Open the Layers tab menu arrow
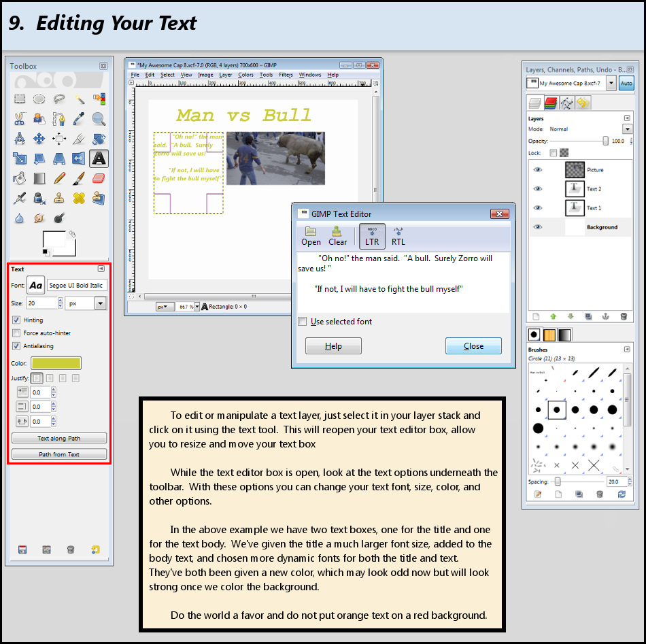This screenshot has height=644, width=646. (x=627, y=118)
